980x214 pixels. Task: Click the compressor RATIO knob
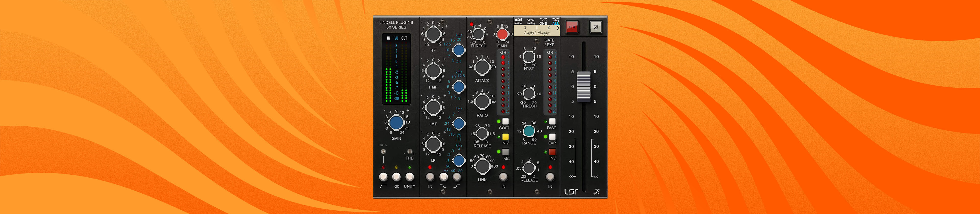click(482, 101)
